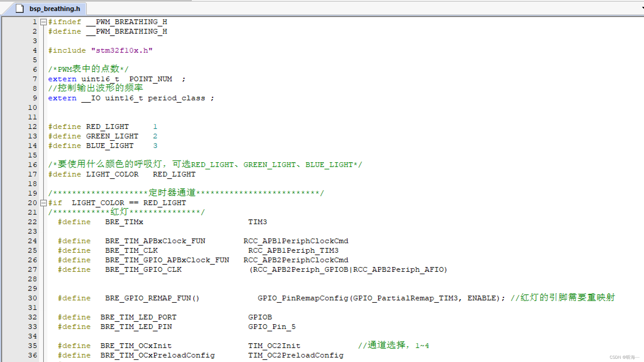Viewport: 644px width, 362px height.
Task: Collapse the #if LIGHT_COLOR fold at line 20
Action: tap(44, 203)
